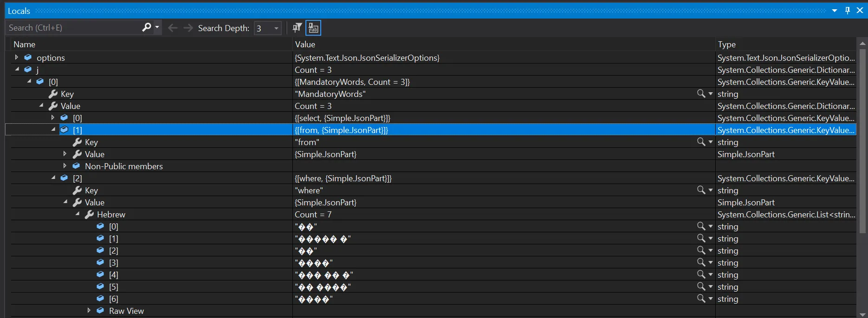Open visualizer dropdown for "MandatoryWords" key
Image resolution: width=868 pixels, height=318 pixels.
710,94
